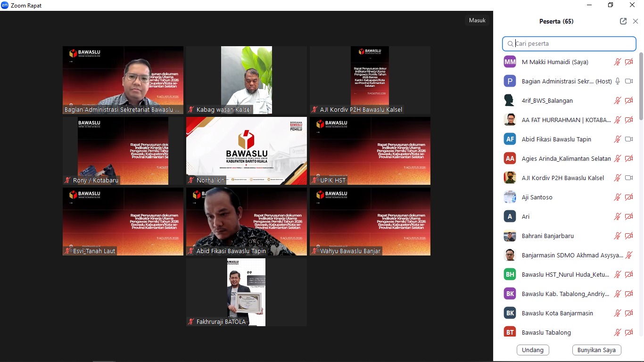Viewport: 644px width, 362px height.
Task: Select the Esvi_Tanah Laut video tile
Action: coord(123,222)
